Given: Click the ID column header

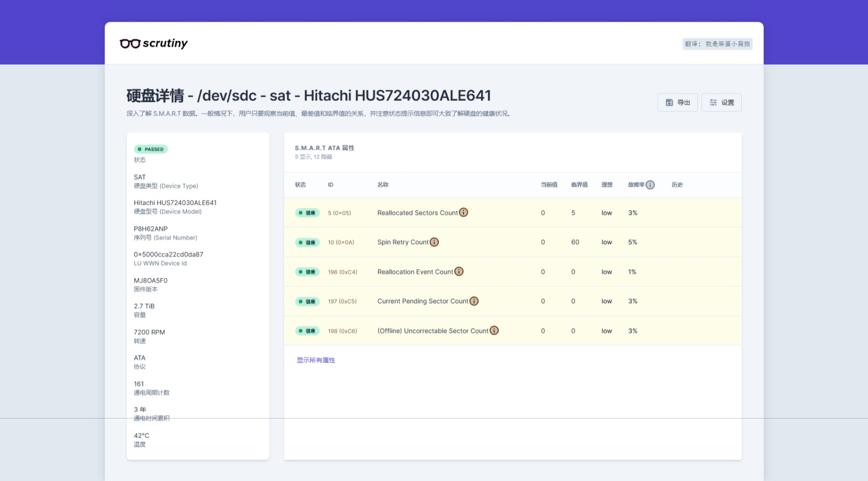Looking at the screenshot, I should click(x=330, y=185).
